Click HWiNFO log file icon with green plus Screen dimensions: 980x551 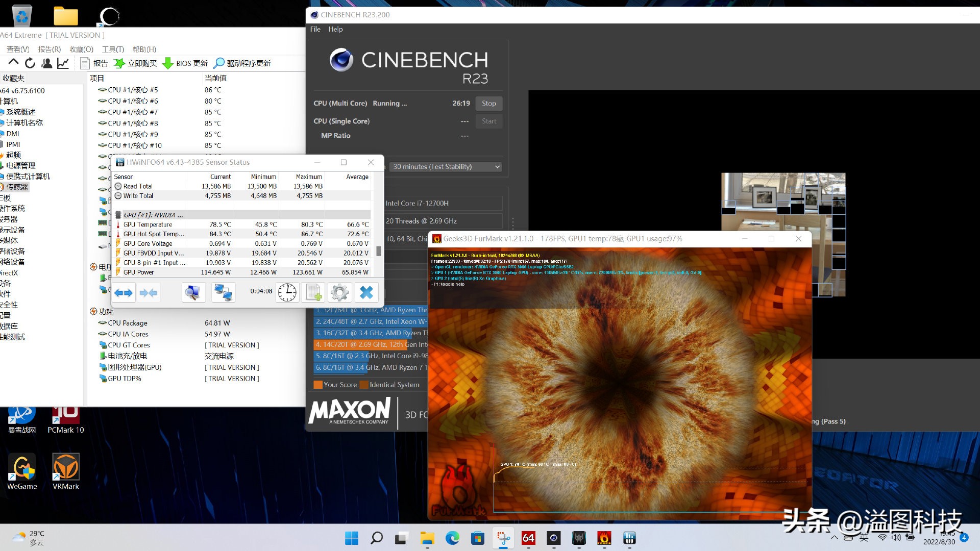[x=313, y=292]
